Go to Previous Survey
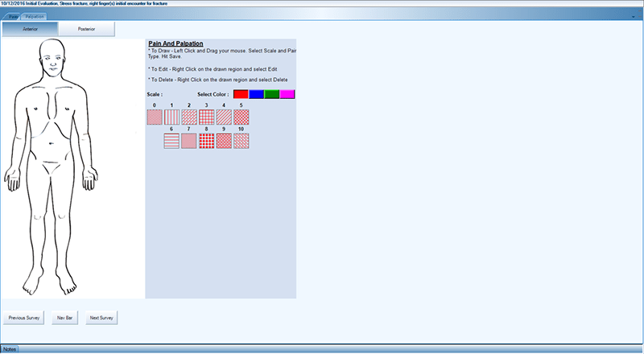 point(24,318)
